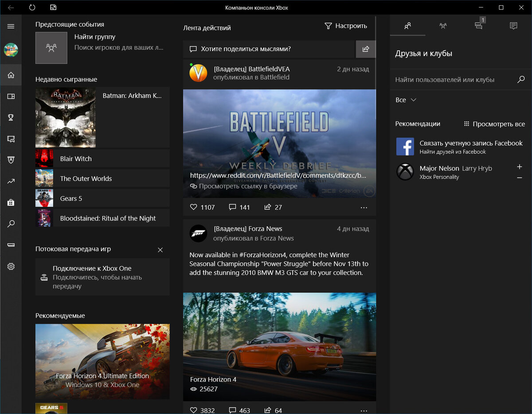
Task: Open Batman: Arkham Knight cover thumbnail
Action: 66,118
